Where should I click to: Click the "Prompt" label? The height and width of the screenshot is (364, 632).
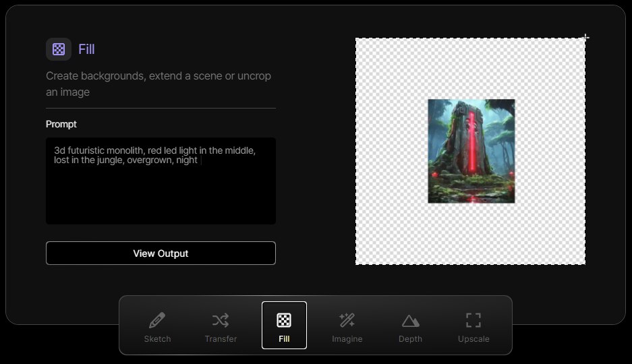pyautogui.click(x=61, y=124)
